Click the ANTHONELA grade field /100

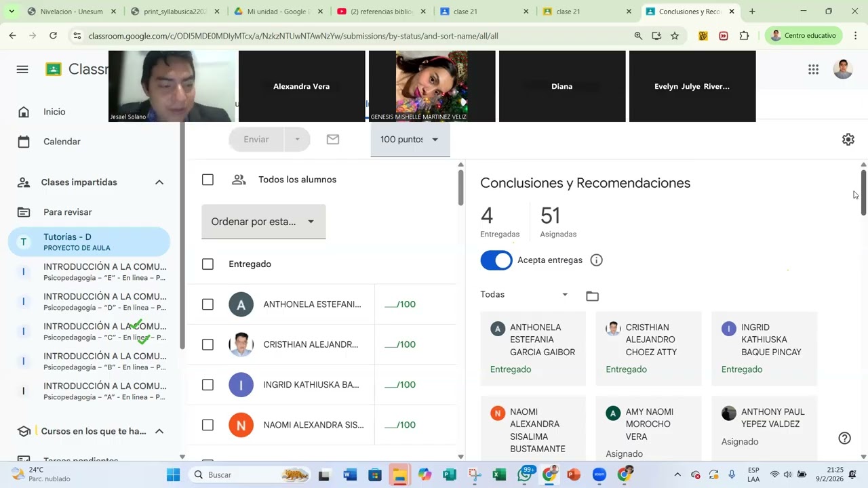400,304
